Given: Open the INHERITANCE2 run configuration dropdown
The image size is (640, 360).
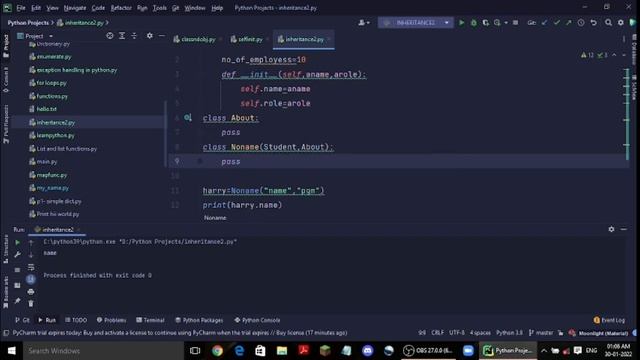Looking at the screenshot, I should click(x=416, y=23).
